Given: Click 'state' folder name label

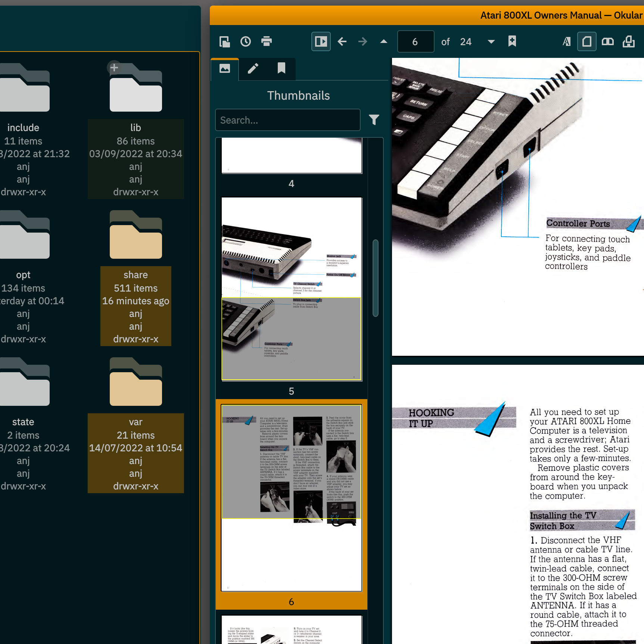Looking at the screenshot, I should coord(23,422).
